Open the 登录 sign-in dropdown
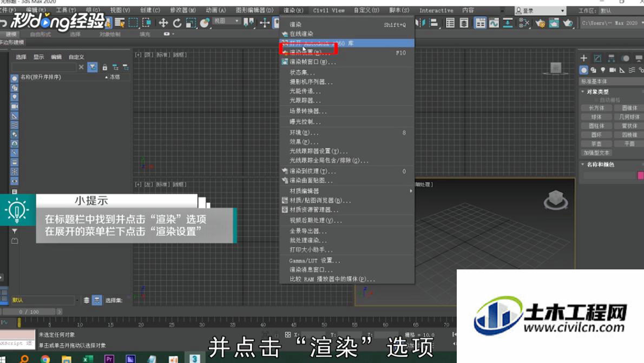 click(540, 11)
